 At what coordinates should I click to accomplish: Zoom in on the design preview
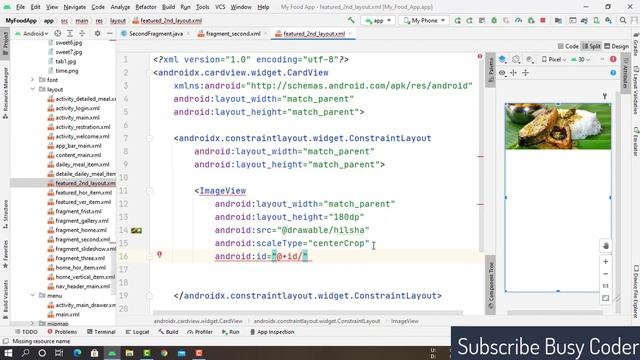[x=606, y=261]
